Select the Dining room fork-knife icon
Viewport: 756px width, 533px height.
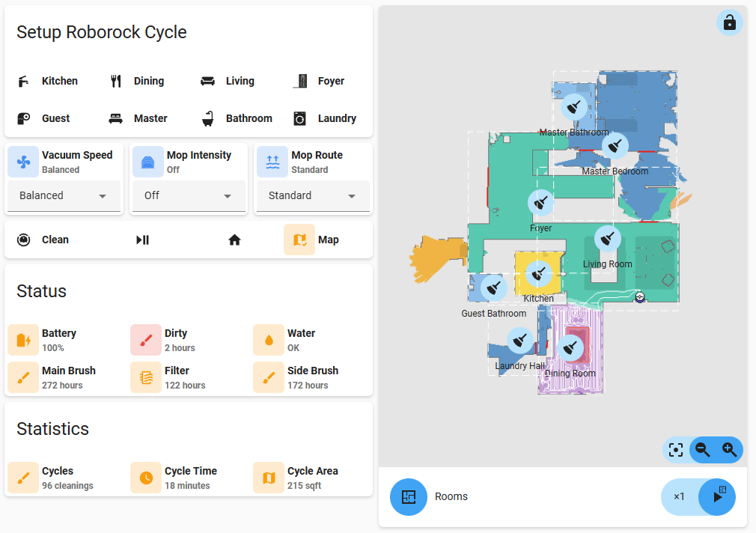(116, 81)
